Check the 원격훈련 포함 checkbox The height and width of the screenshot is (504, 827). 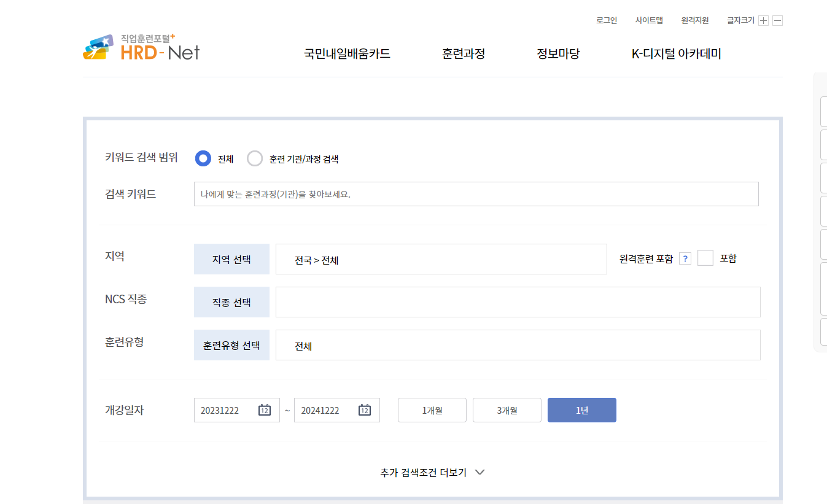[x=705, y=258]
